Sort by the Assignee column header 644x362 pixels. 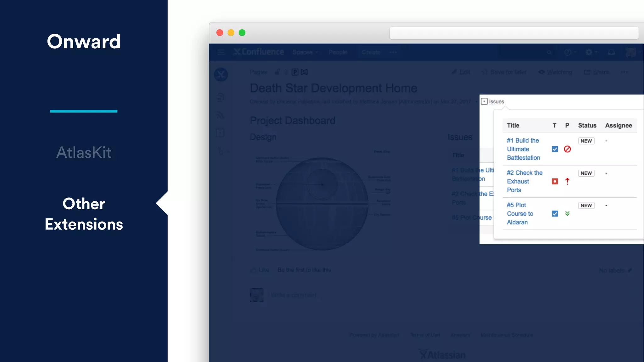[x=619, y=125]
